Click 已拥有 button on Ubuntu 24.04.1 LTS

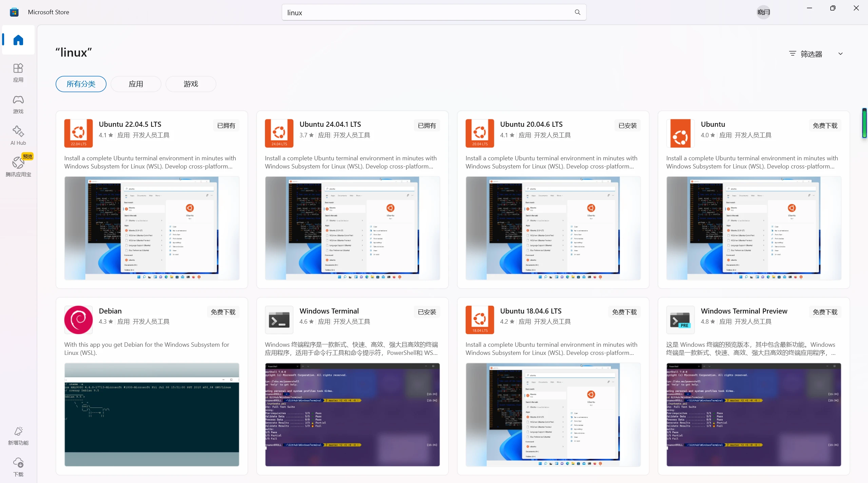tap(427, 125)
